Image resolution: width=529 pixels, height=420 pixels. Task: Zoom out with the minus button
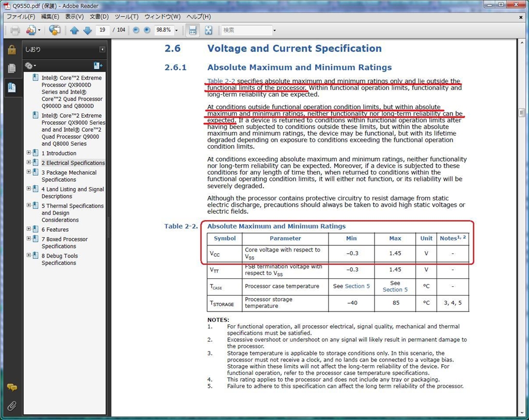(x=136, y=30)
